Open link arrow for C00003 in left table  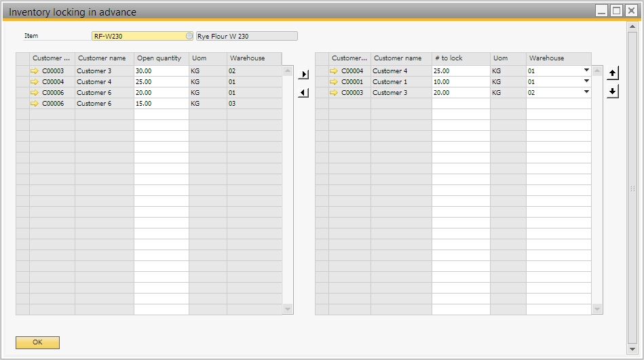coord(35,71)
